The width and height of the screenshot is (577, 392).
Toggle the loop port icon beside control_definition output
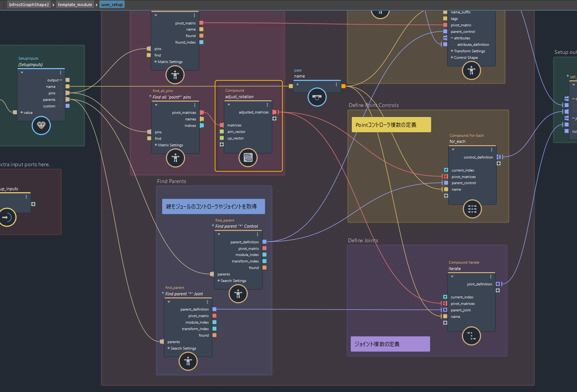[x=499, y=157]
